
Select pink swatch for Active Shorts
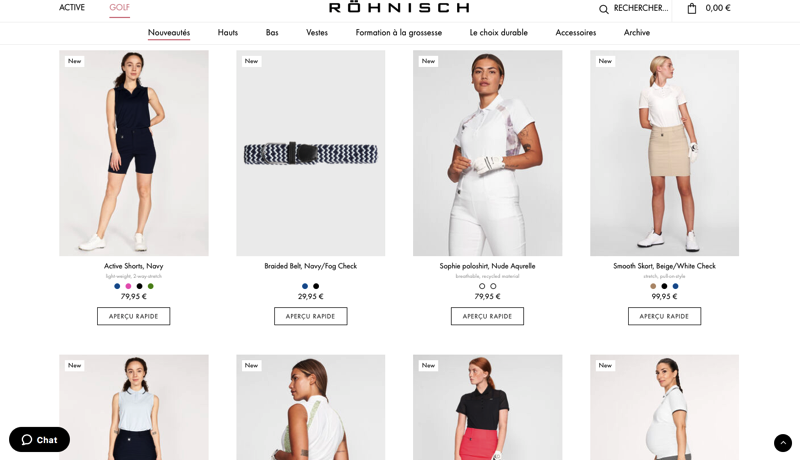[x=128, y=286]
